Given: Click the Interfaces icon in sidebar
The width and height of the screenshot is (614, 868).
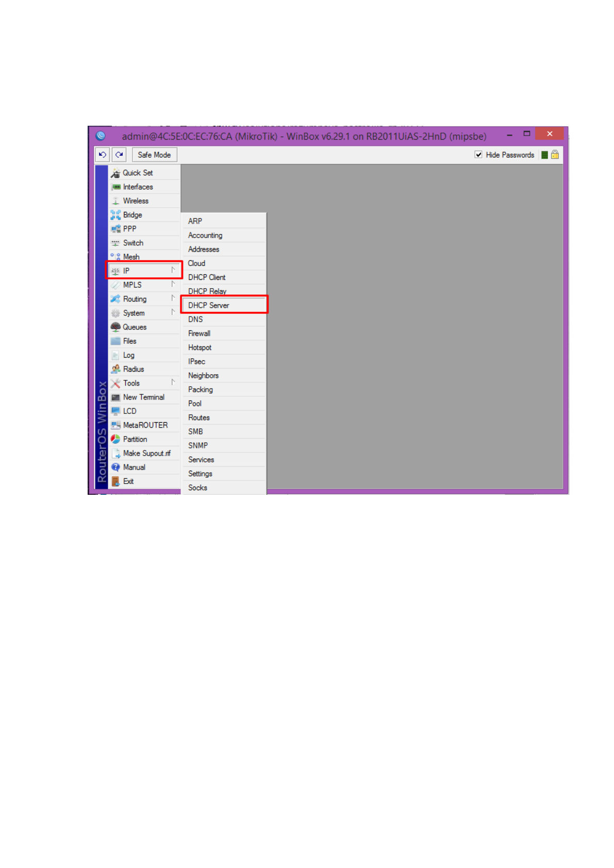Looking at the screenshot, I should coord(115,187).
